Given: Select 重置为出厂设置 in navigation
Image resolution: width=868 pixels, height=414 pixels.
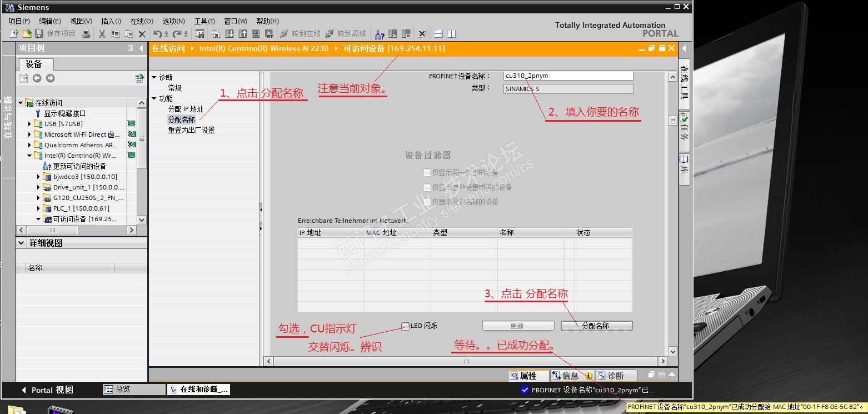Looking at the screenshot, I should pos(191,130).
